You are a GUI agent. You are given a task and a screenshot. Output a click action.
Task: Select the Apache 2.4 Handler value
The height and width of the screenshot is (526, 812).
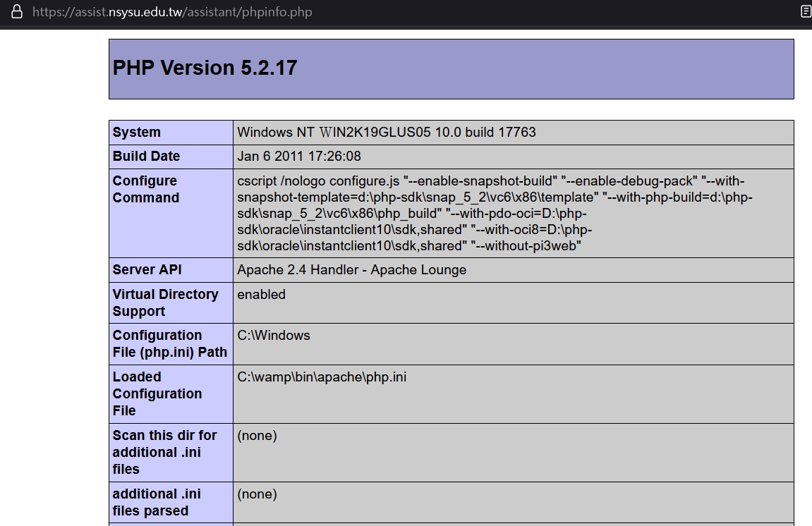(x=351, y=270)
